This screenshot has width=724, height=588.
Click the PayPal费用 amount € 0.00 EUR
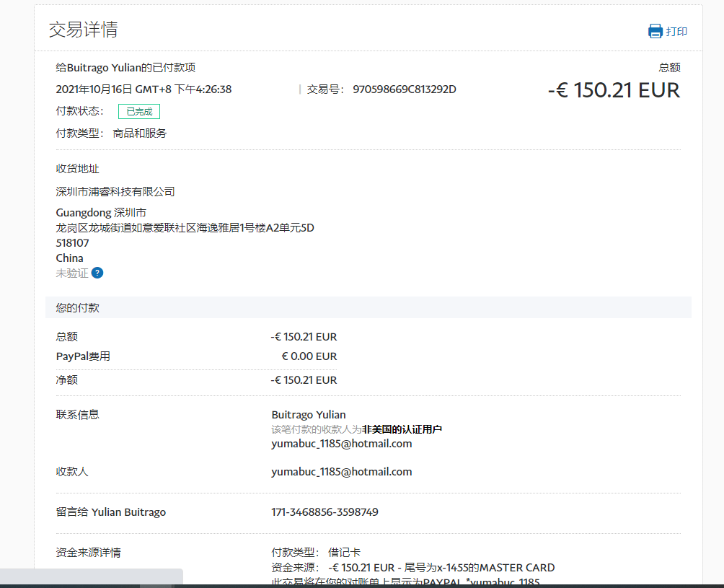[309, 356]
